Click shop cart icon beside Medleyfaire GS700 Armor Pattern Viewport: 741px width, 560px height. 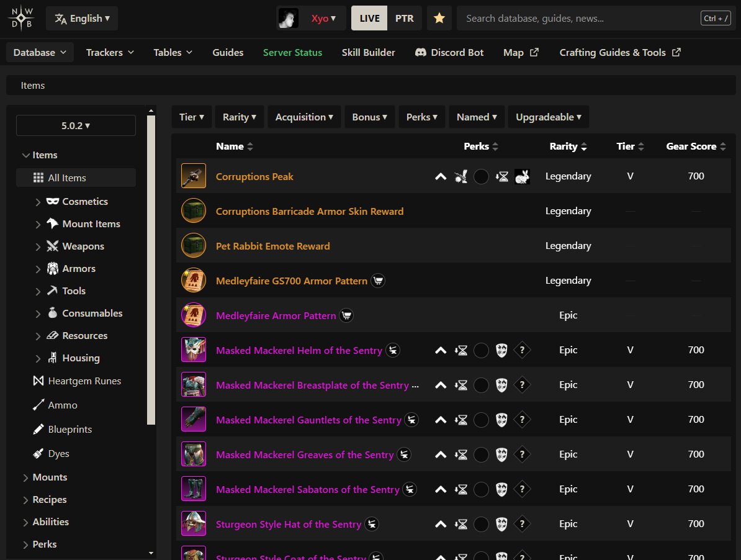[378, 281]
